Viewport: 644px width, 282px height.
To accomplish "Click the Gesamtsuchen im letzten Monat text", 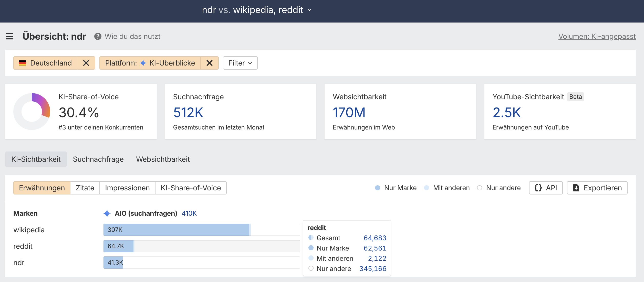I will [x=219, y=127].
